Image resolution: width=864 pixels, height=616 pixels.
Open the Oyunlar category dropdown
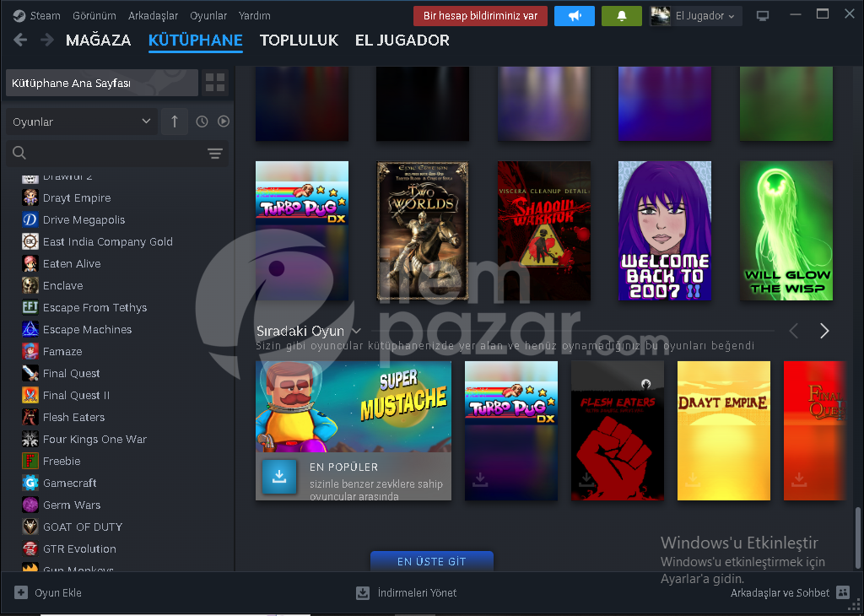click(82, 122)
